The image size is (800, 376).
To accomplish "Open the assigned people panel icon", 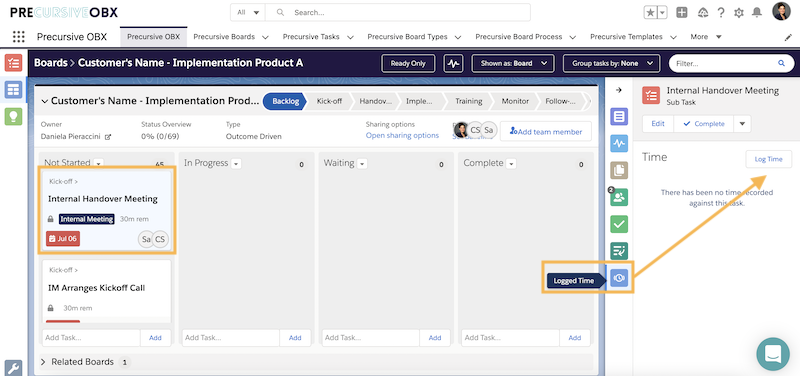I will point(619,197).
